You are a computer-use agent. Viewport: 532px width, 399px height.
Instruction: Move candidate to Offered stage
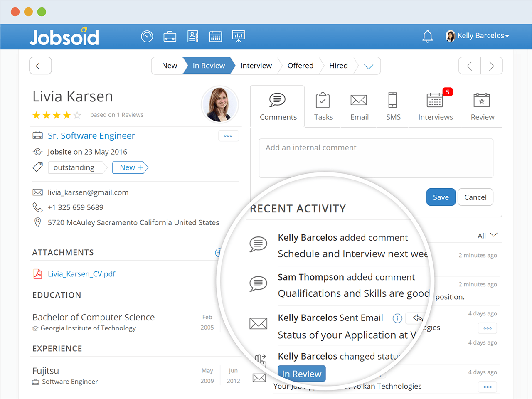tap(300, 66)
